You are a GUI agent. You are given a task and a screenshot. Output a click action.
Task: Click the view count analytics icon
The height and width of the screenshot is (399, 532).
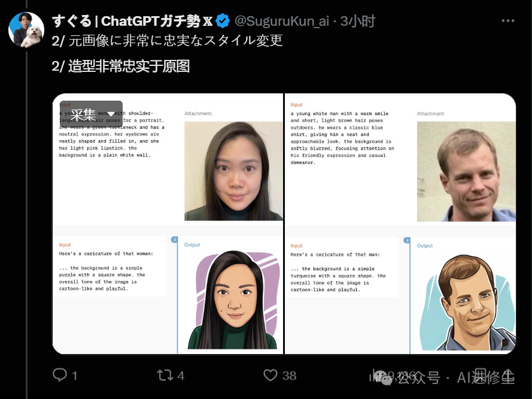(375, 375)
